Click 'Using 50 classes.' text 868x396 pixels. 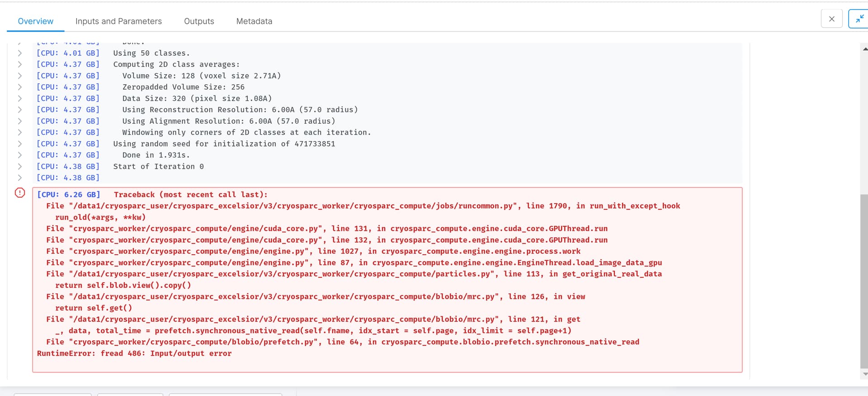pyautogui.click(x=151, y=53)
